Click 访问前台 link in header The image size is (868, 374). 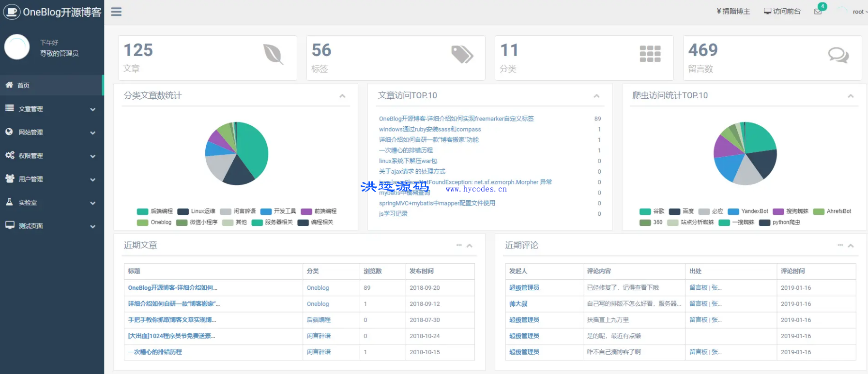tap(782, 11)
